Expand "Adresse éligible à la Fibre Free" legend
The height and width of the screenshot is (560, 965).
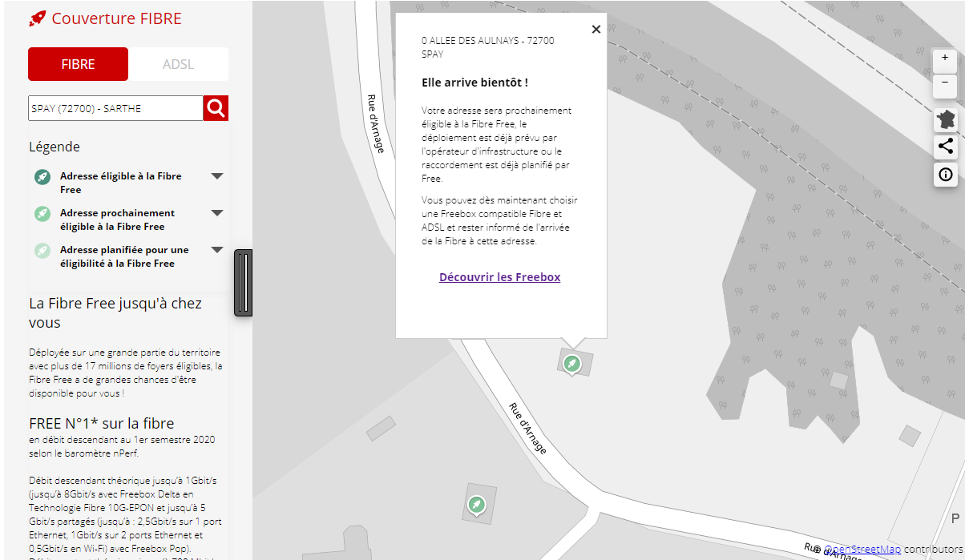[x=216, y=176]
